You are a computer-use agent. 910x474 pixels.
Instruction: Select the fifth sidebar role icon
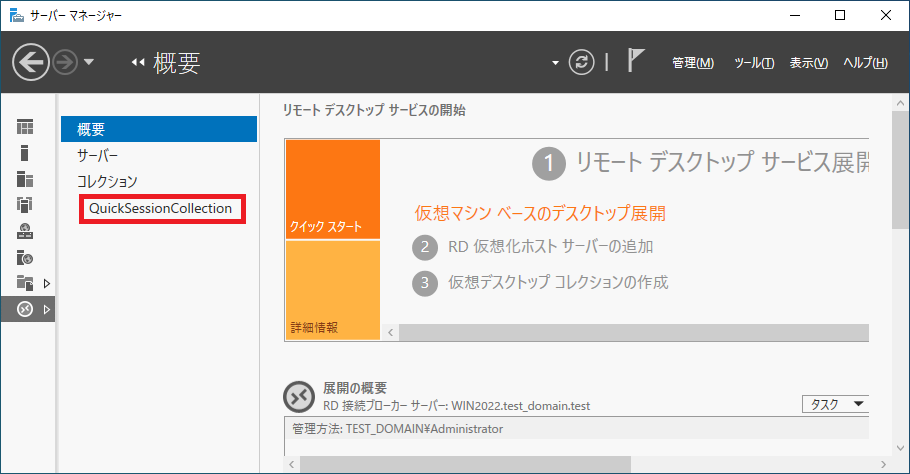25,231
